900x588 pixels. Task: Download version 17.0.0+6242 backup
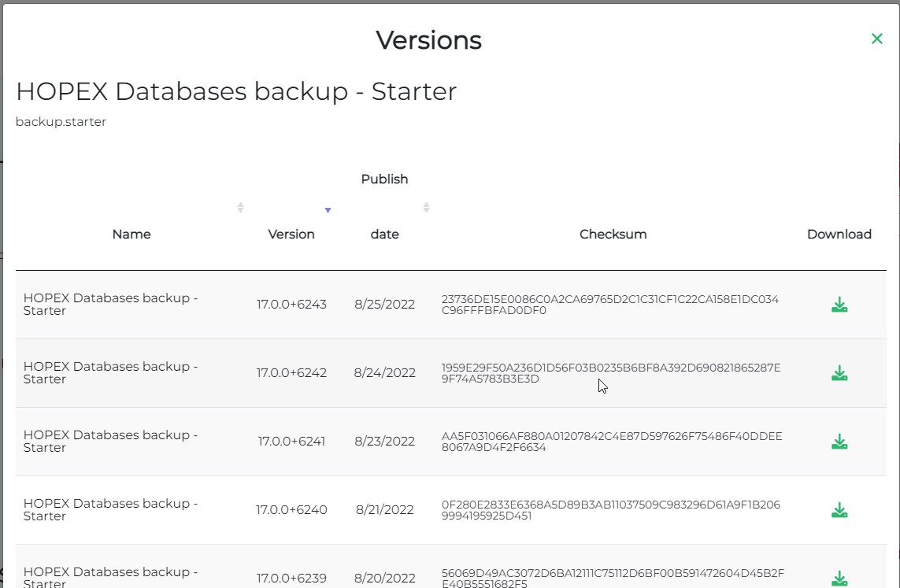839,373
